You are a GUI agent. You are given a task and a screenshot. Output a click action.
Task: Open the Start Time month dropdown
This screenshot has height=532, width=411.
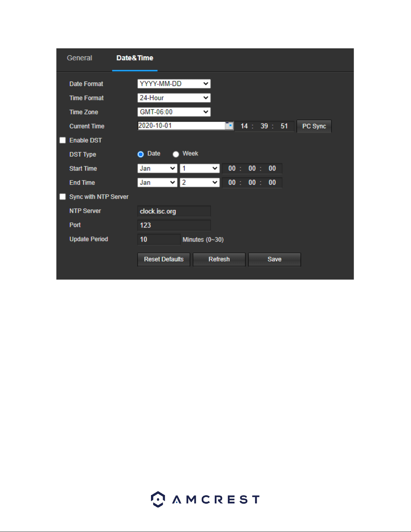(x=157, y=168)
